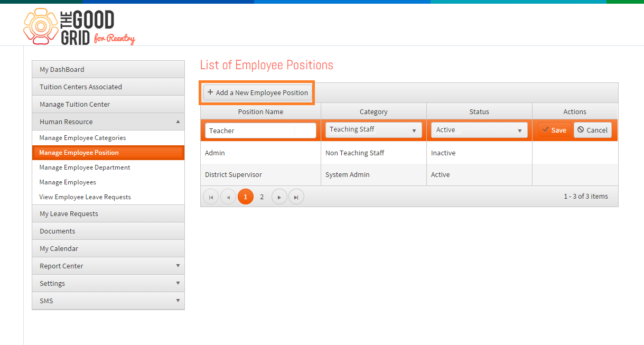Select page 2 in pager
Image resolution: width=644 pixels, height=345 pixels.
pos(262,197)
